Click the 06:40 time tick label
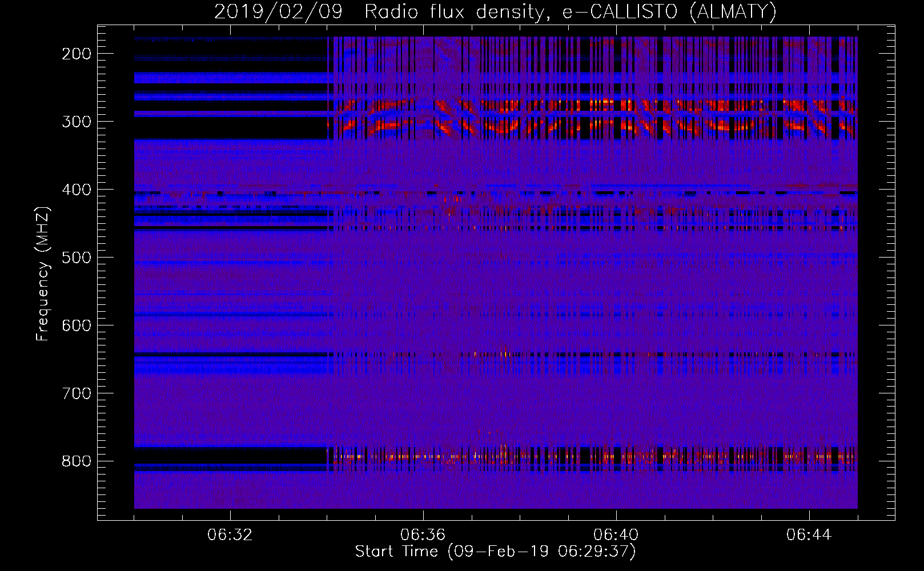The height and width of the screenshot is (571, 924). point(616,535)
